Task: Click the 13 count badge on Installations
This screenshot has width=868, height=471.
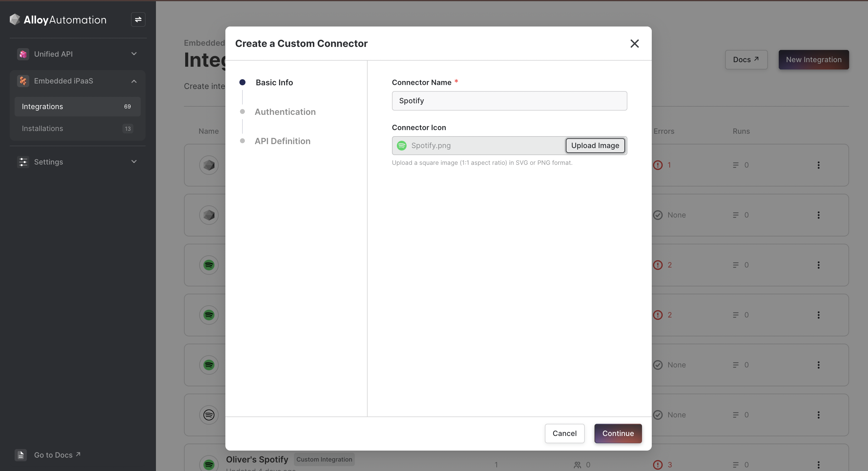Action: tap(128, 129)
